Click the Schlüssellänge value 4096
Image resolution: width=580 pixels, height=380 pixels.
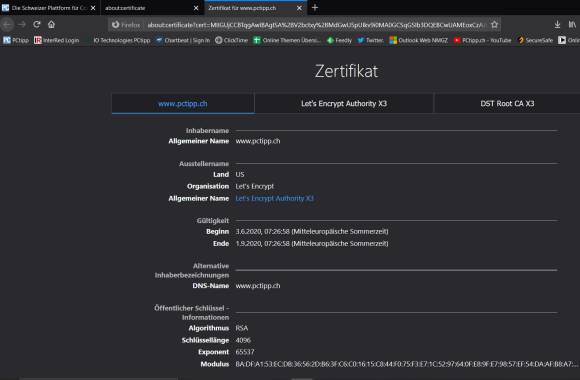point(243,340)
